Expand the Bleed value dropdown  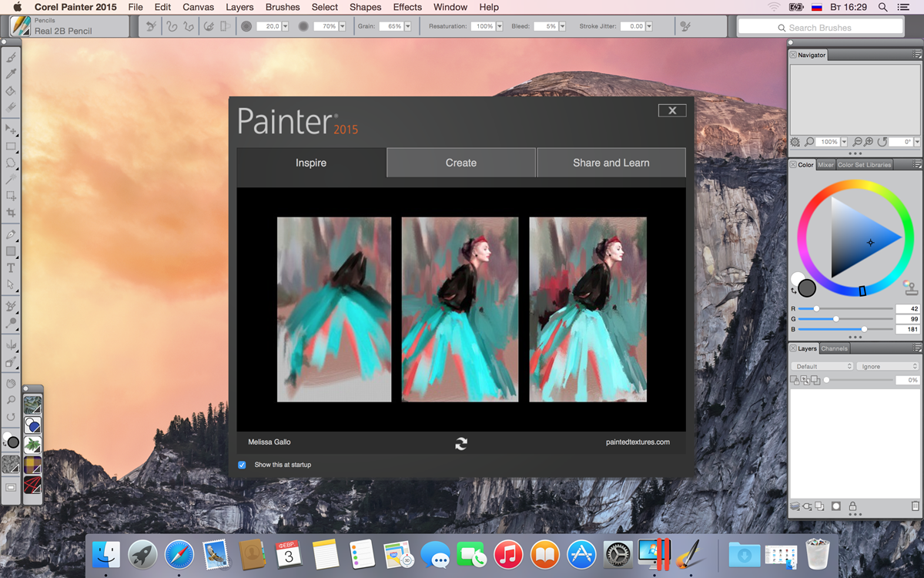click(561, 26)
